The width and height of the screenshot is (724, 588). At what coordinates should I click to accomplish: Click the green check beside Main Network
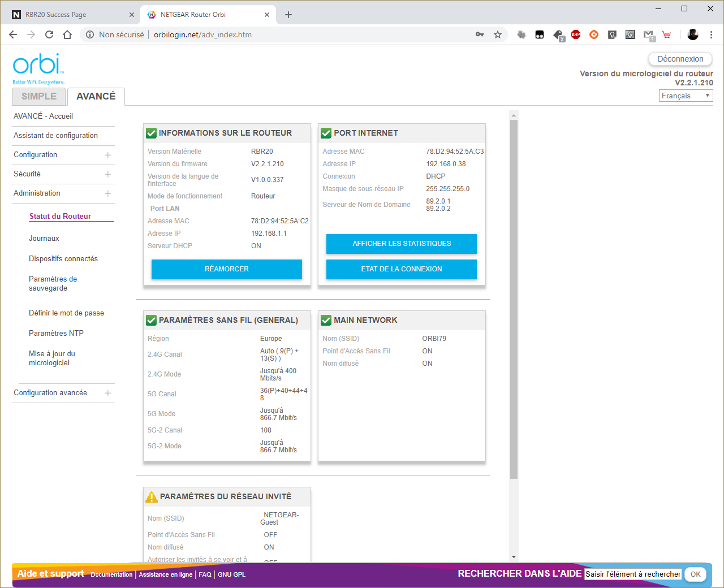(x=326, y=321)
